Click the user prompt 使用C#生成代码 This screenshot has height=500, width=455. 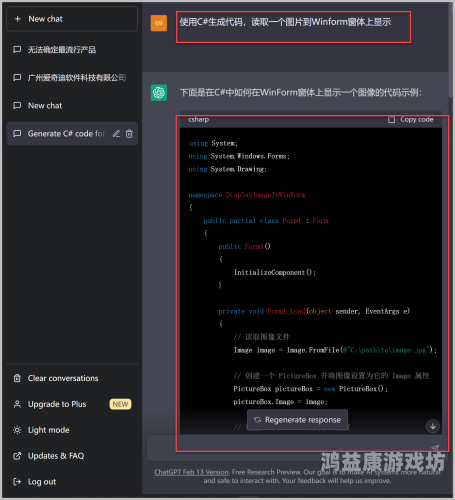point(285,22)
